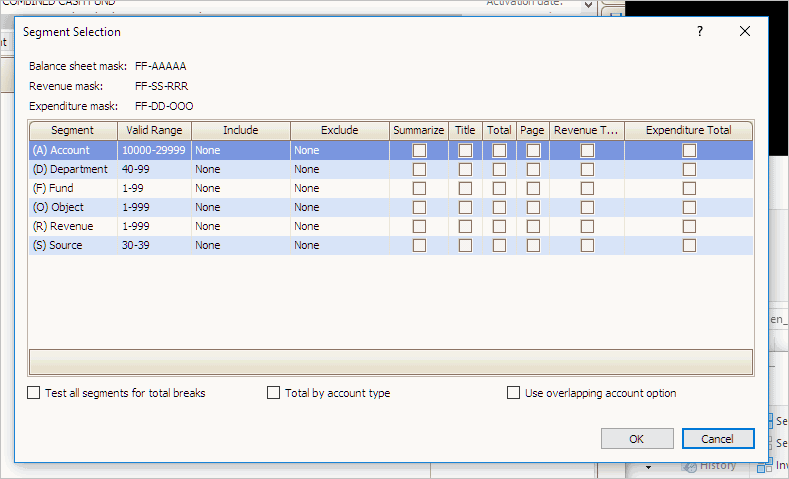Check Total for the Source segment
Image resolution: width=789 pixels, height=479 pixels.
[499, 246]
